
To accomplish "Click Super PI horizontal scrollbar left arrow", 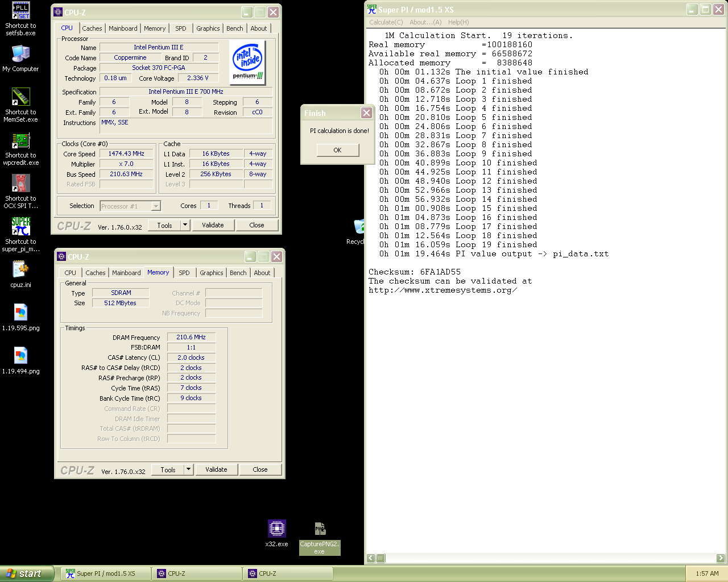I will point(371,558).
